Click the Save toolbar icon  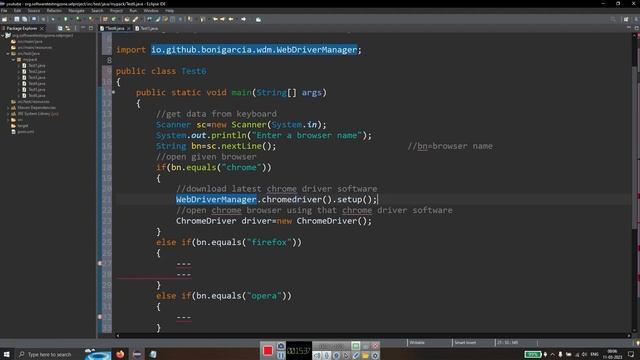coord(17,19)
